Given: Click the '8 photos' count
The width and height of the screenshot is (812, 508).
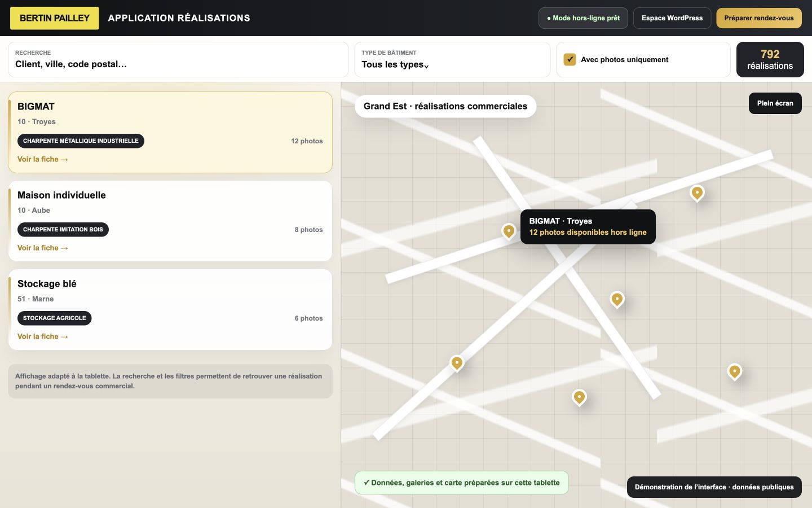Looking at the screenshot, I should pos(308,230).
